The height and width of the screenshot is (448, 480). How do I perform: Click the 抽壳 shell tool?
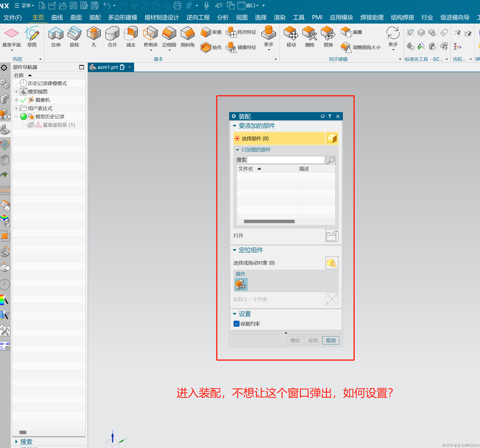[211, 47]
